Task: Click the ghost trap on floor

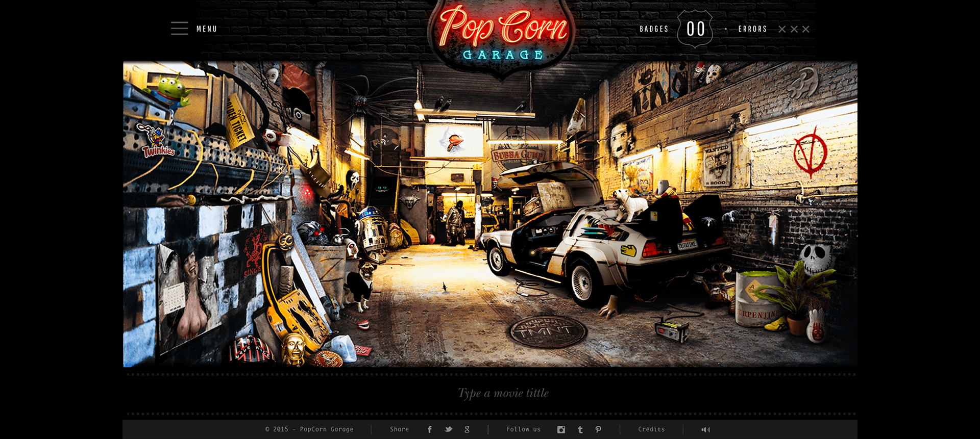Action: (673, 329)
